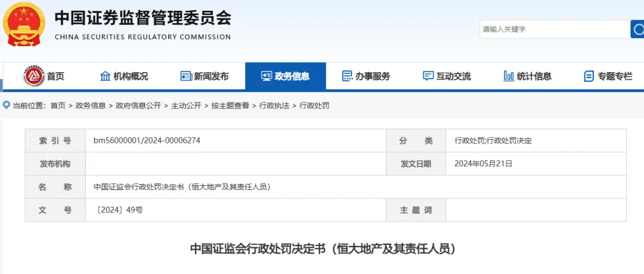Click the red emblem icon beside 首页
644x274 pixels.
(33, 76)
